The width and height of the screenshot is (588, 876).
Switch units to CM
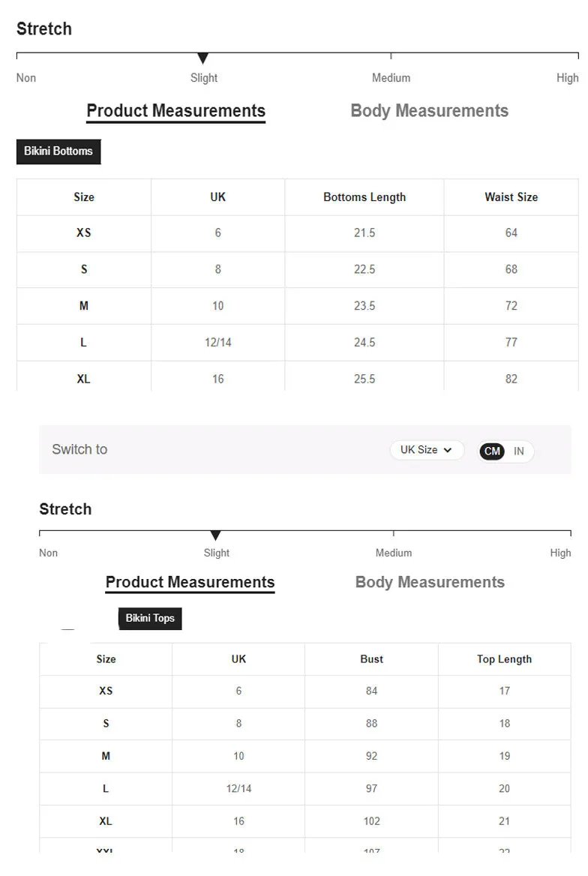pos(492,451)
